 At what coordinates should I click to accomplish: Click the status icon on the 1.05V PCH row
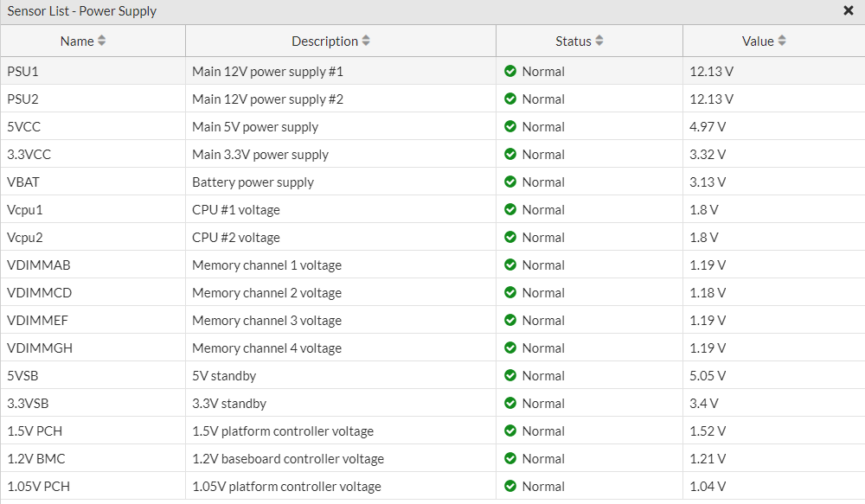[510, 486]
